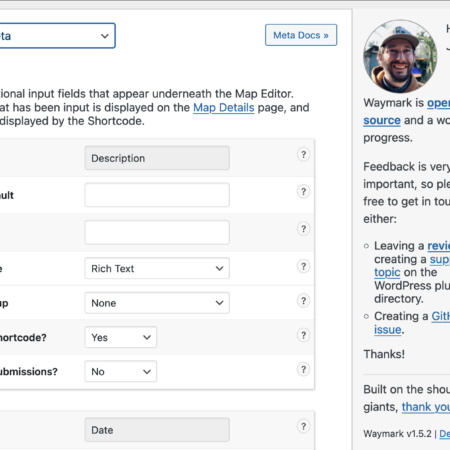The height and width of the screenshot is (450, 450).
Task: Click the help icon beside None dropdown
Action: pyautogui.click(x=303, y=301)
